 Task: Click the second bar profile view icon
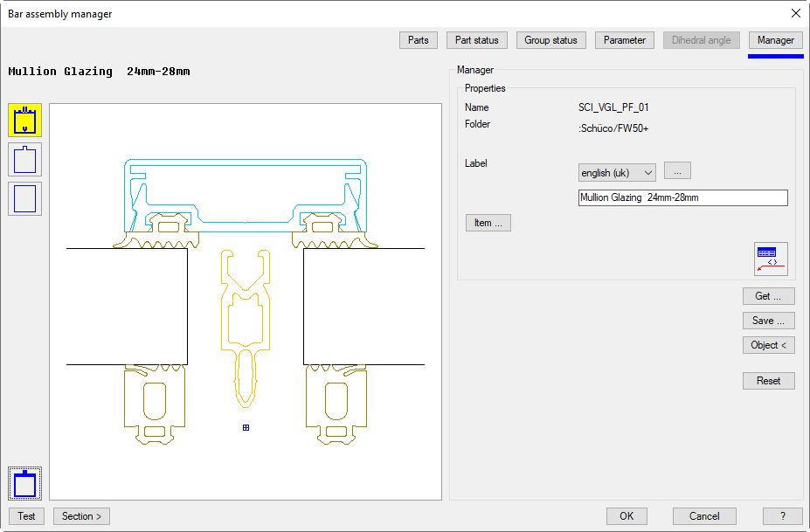pos(24,160)
